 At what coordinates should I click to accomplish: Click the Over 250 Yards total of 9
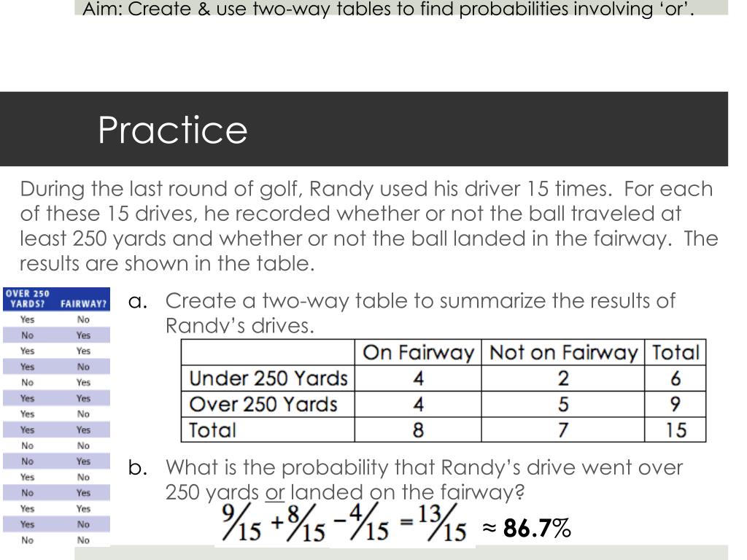click(x=676, y=404)
